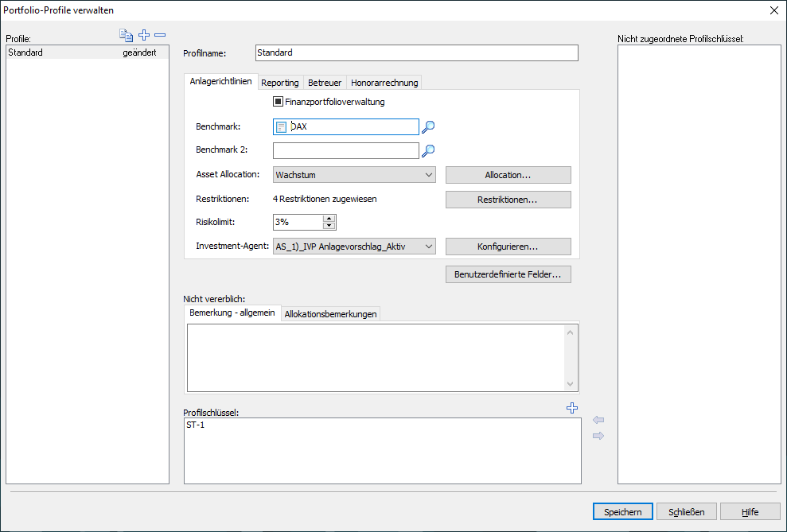787x532 pixels.
Task: Add a new profile with plus icon
Action: [x=144, y=35]
